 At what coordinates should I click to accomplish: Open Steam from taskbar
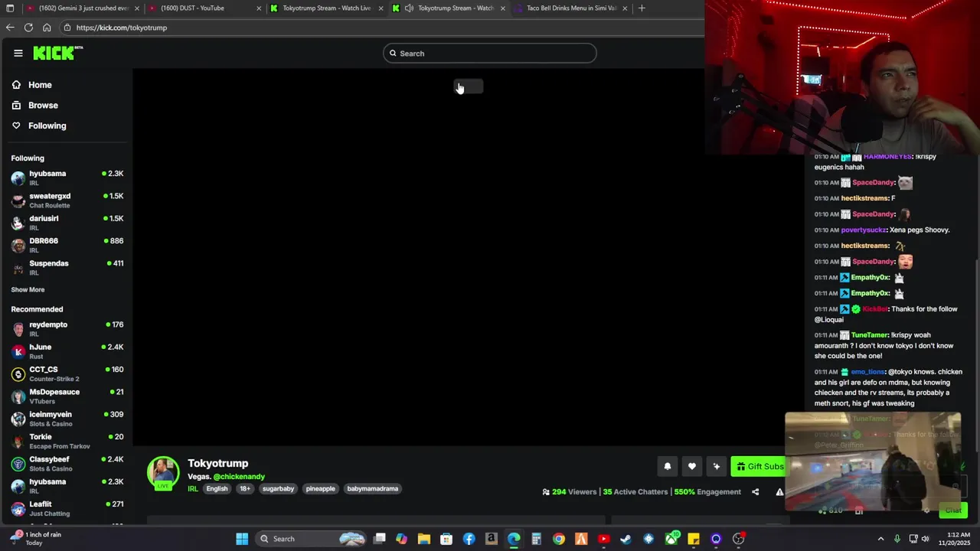point(626,539)
